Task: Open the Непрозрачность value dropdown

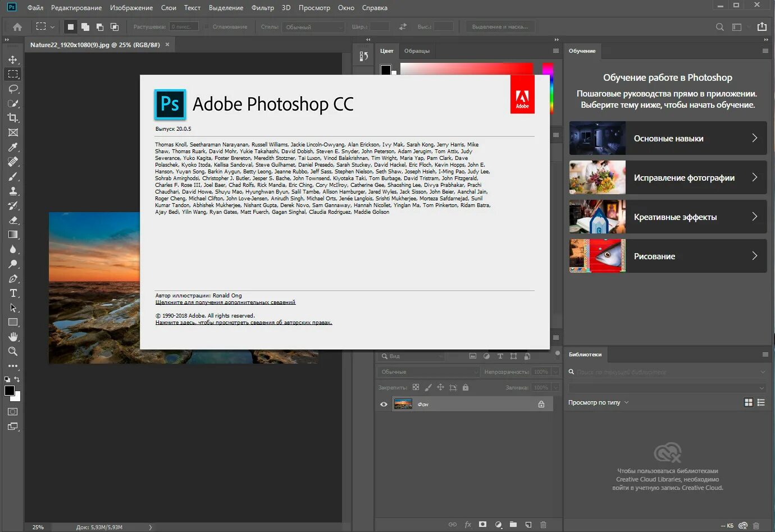Action: coord(556,372)
